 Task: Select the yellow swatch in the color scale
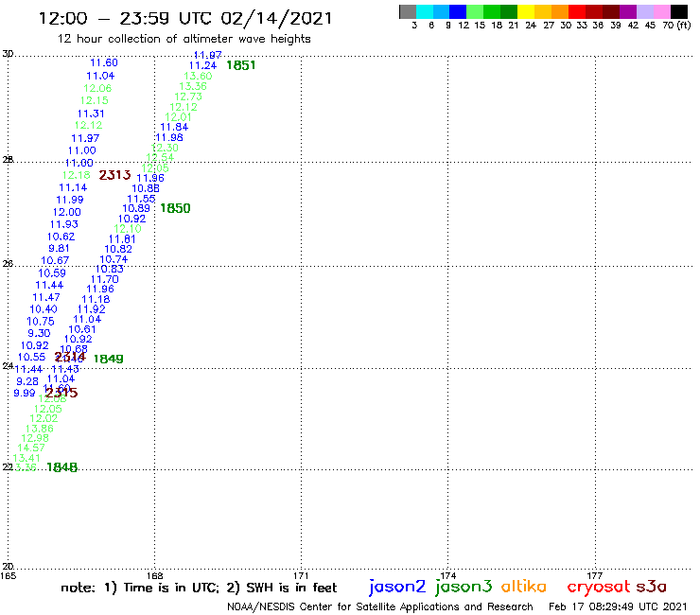click(x=526, y=11)
